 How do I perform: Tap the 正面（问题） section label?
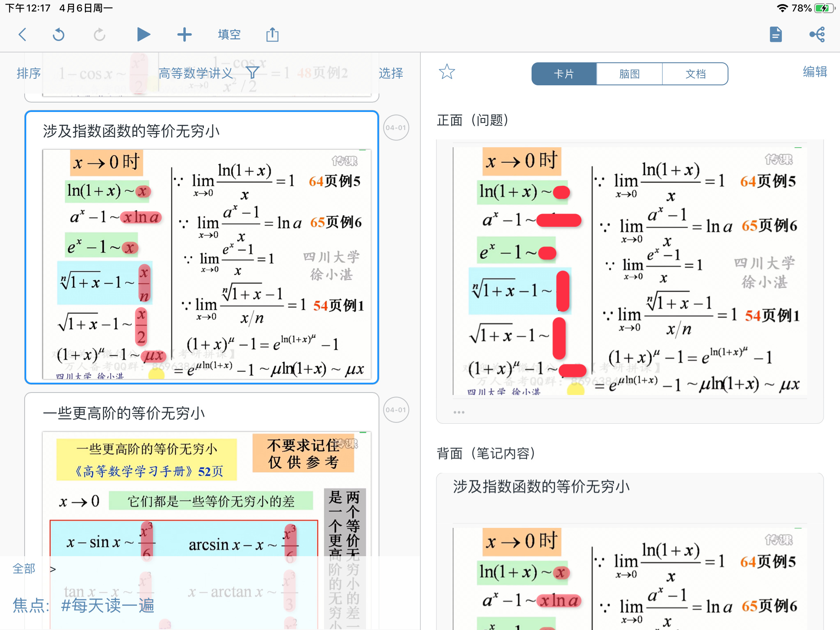pos(472,120)
